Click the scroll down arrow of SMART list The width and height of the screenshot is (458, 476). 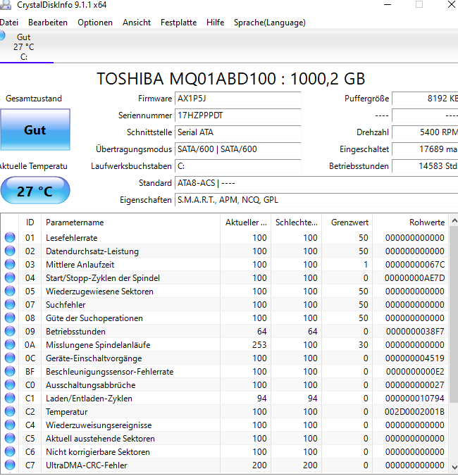pos(454,467)
